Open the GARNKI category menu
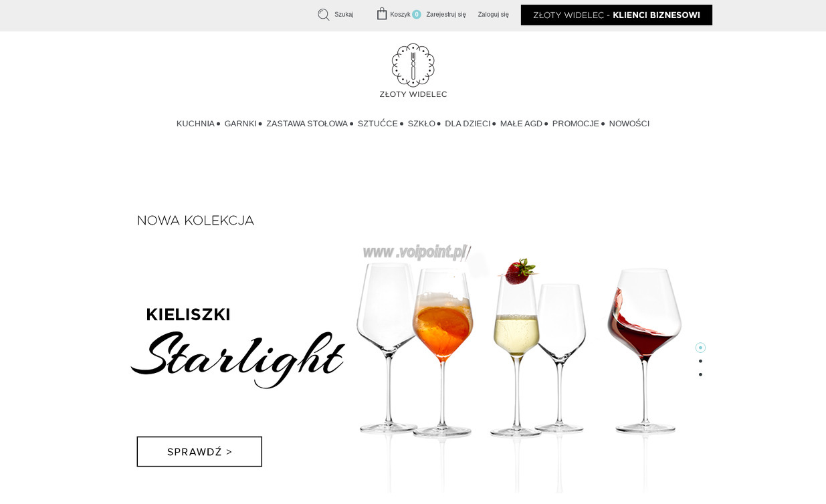The image size is (826, 504). point(240,124)
